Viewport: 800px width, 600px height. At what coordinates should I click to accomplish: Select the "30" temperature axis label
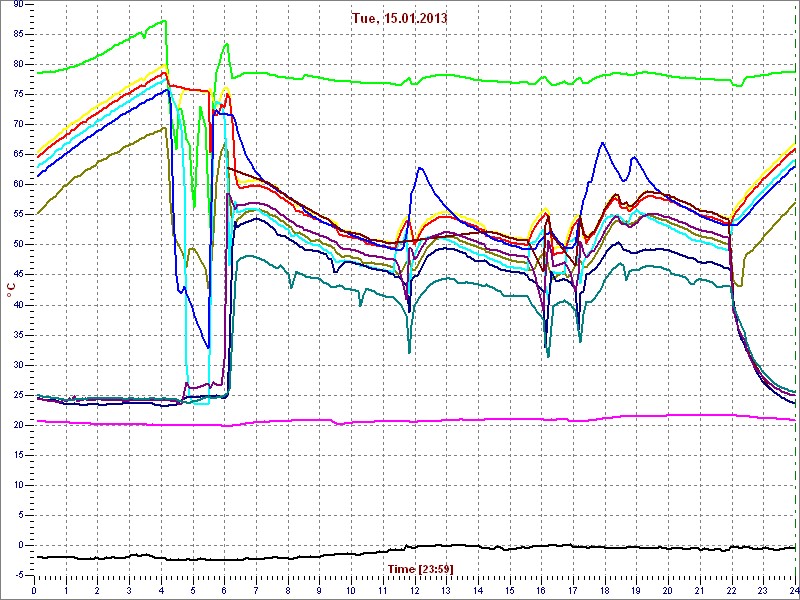pyautogui.click(x=18, y=365)
